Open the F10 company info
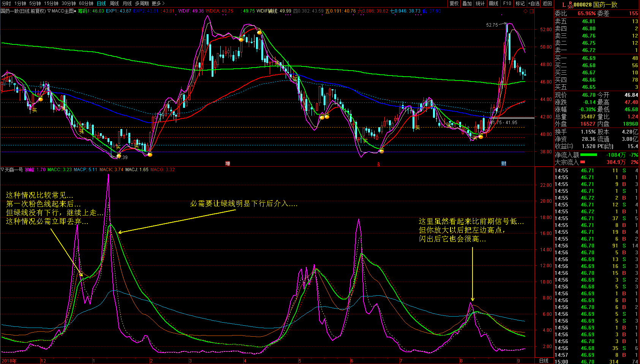This screenshot has height=364, width=640. pyautogui.click(x=507, y=3)
